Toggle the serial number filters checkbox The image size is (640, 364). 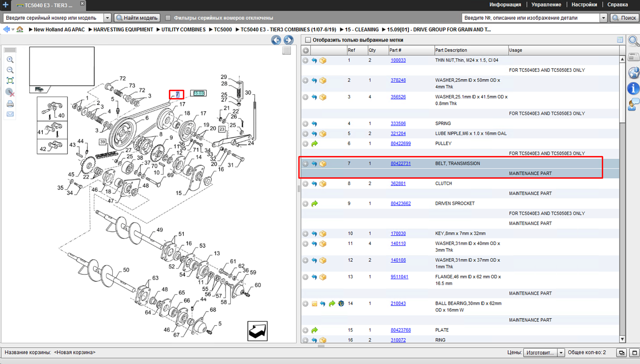pos(168,18)
